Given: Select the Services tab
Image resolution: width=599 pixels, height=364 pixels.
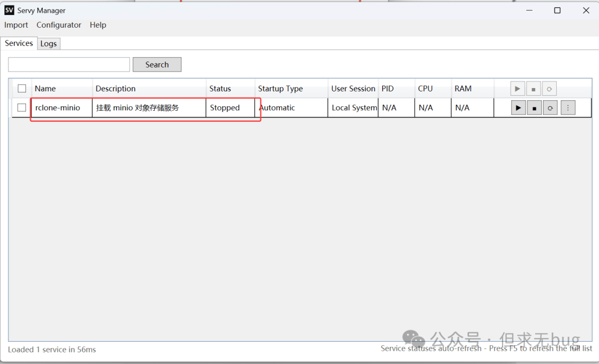Looking at the screenshot, I should pyautogui.click(x=19, y=43).
